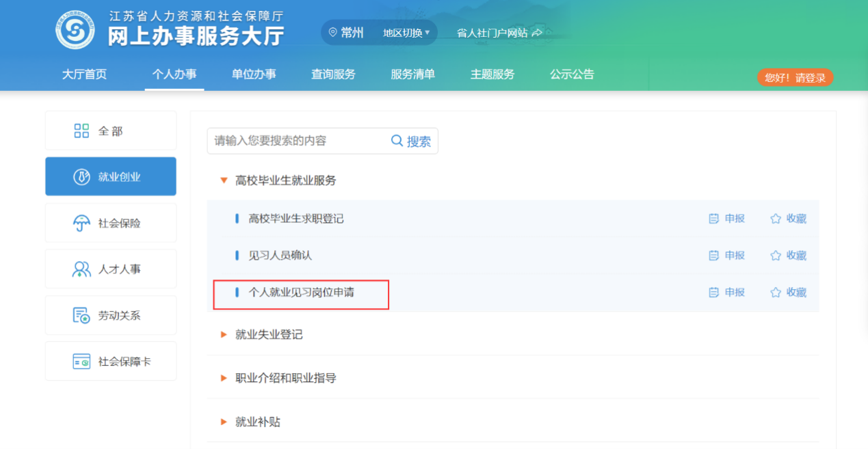Click the magnifier search icon
Viewport: 868px width, 449px height.
(397, 141)
